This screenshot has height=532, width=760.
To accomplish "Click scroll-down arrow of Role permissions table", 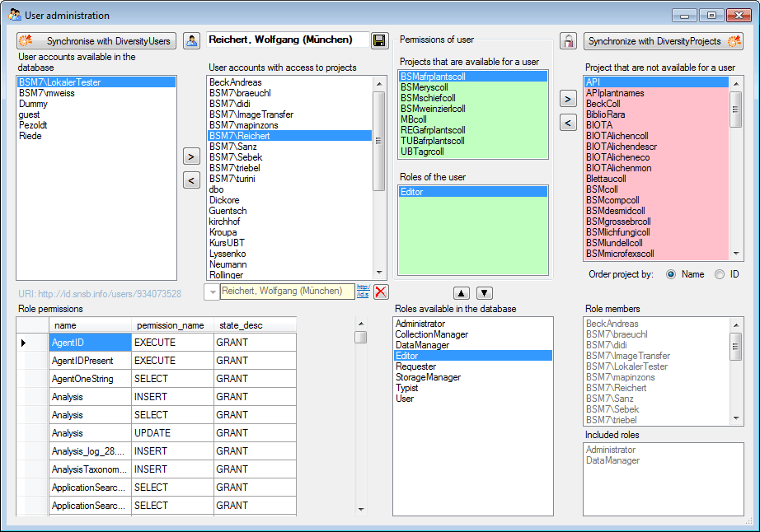I will (360, 509).
